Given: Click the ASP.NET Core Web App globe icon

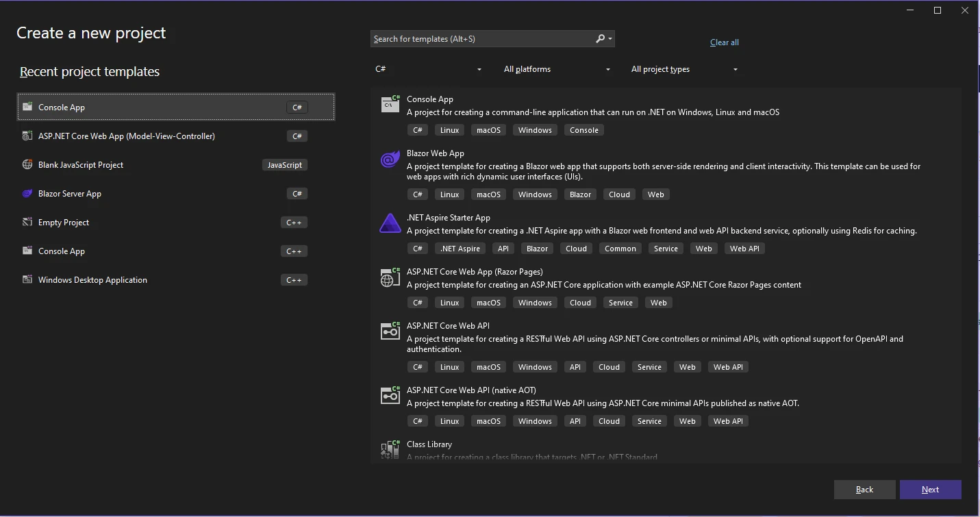Looking at the screenshot, I should pos(390,277).
